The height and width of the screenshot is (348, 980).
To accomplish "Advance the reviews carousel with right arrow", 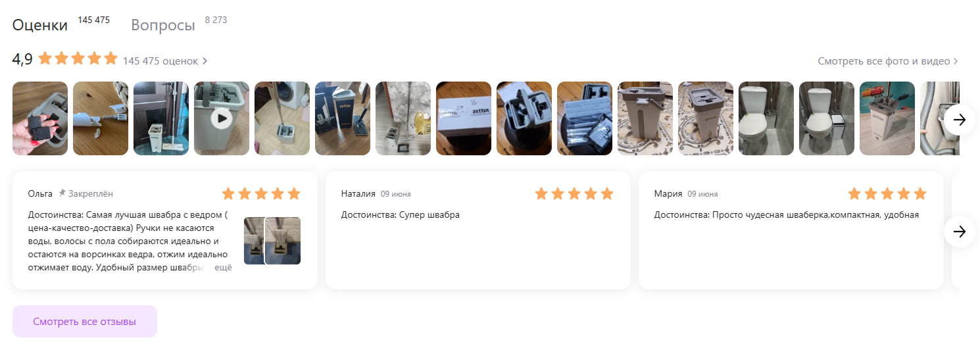I will pyautogui.click(x=960, y=232).
